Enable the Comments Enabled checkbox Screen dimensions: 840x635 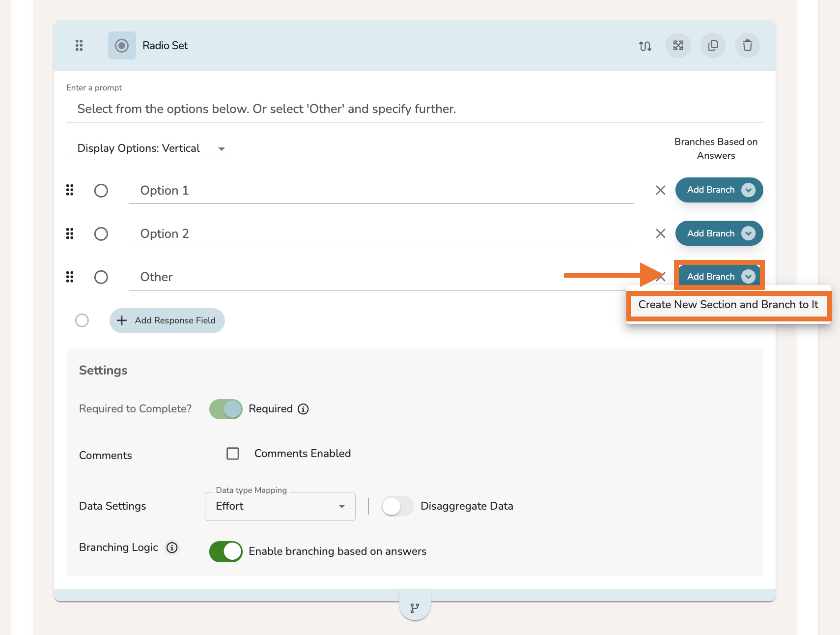[233, 454]
